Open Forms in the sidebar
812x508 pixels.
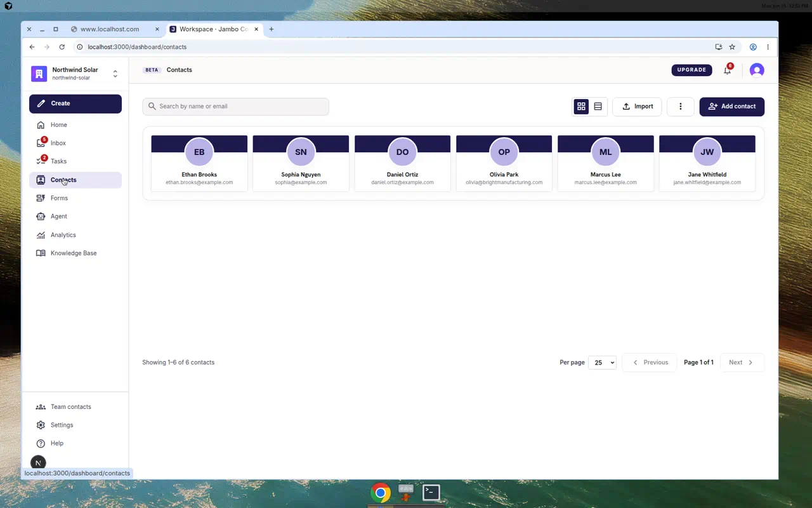(75, 198)
